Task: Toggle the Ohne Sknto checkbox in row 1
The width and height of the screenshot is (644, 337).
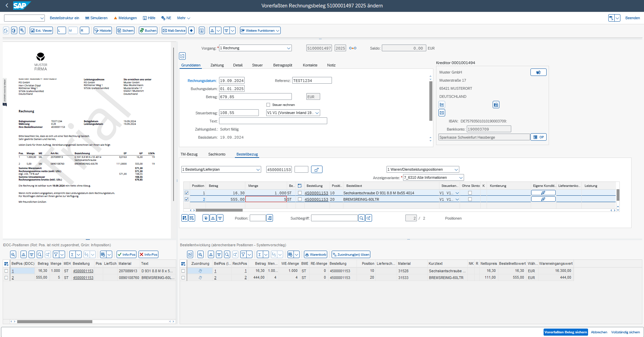Action: [470, 193]
